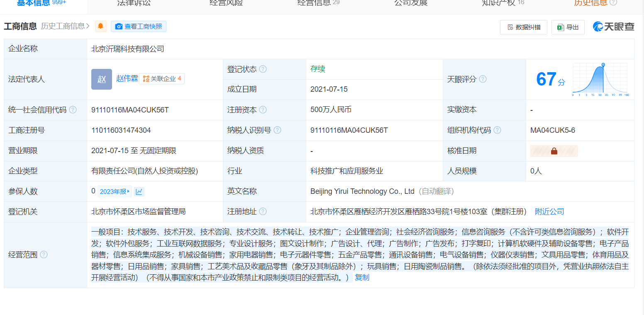Click help icon next to 天眼评分
The height and width of the screenshot is (315, 644).
click(483, 79)
